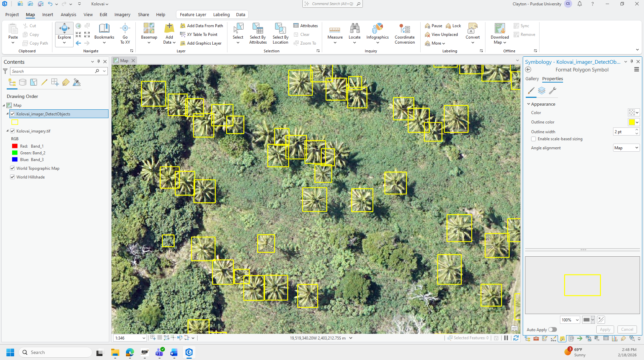Click the Contents pane Search field
Screen dimensions: 644x360
[x=53, y=71]
